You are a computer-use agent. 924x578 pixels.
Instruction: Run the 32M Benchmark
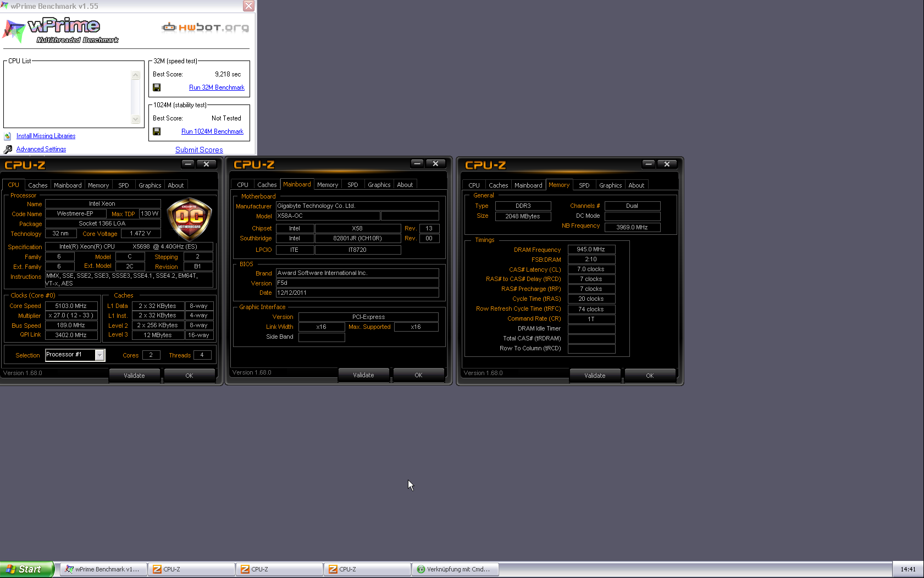click(x=217, y=87)
